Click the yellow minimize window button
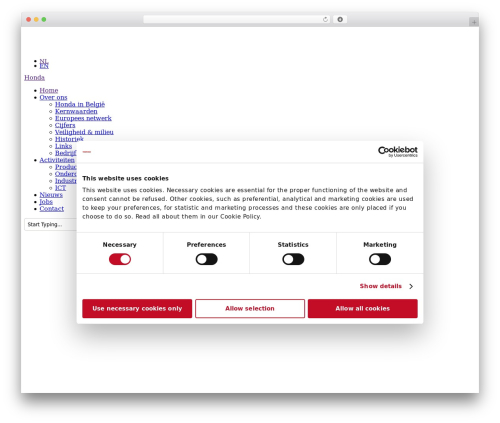This screenshot has width=500, height=423. click(x=36, y=19)
